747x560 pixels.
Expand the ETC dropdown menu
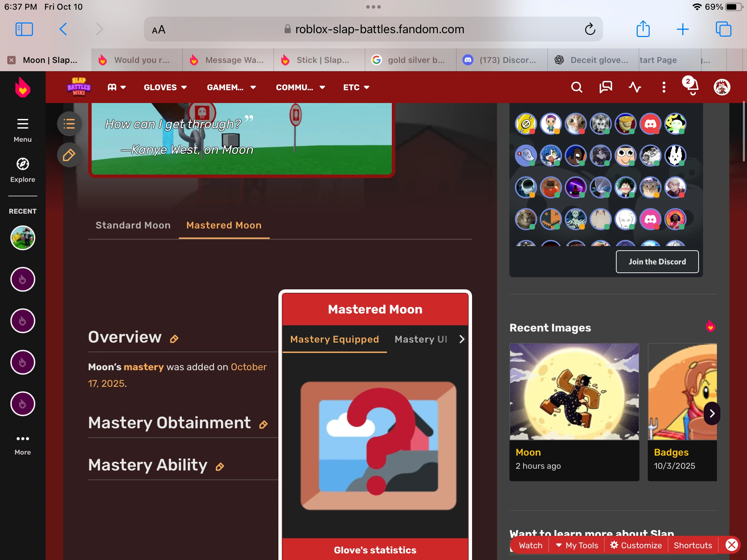356,87
